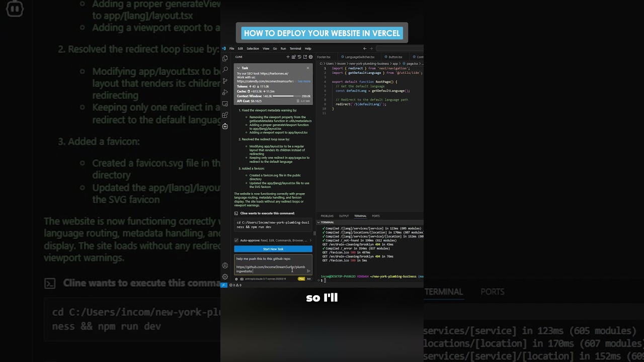
Task: Open the Remote Explorer activity bar icon
Action: (225, 104)
